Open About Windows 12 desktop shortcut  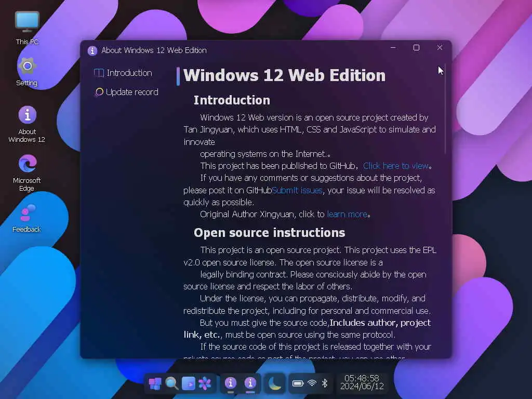(27, 124)
